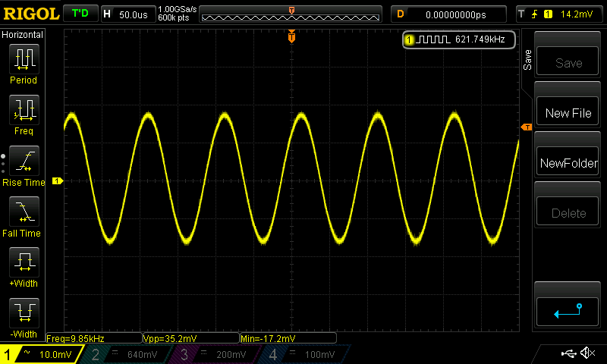Select the Rise Time measurement icon

(x=24, y=161)
